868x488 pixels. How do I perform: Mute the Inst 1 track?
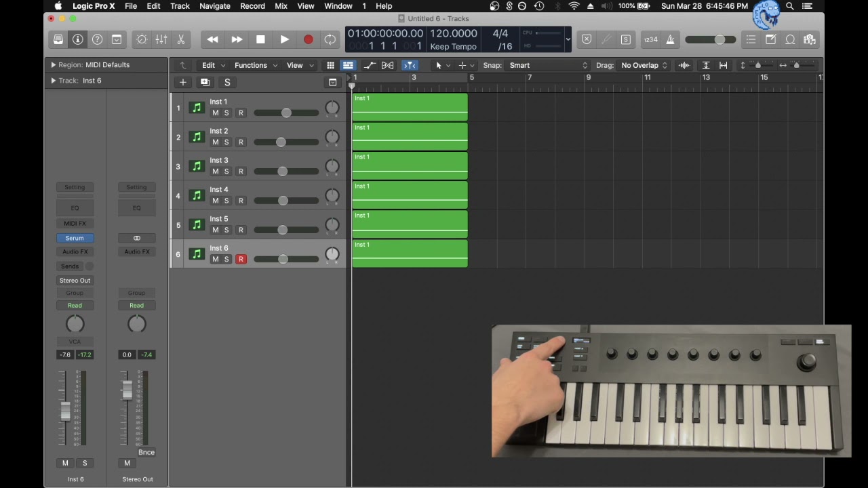pos(216,113)
